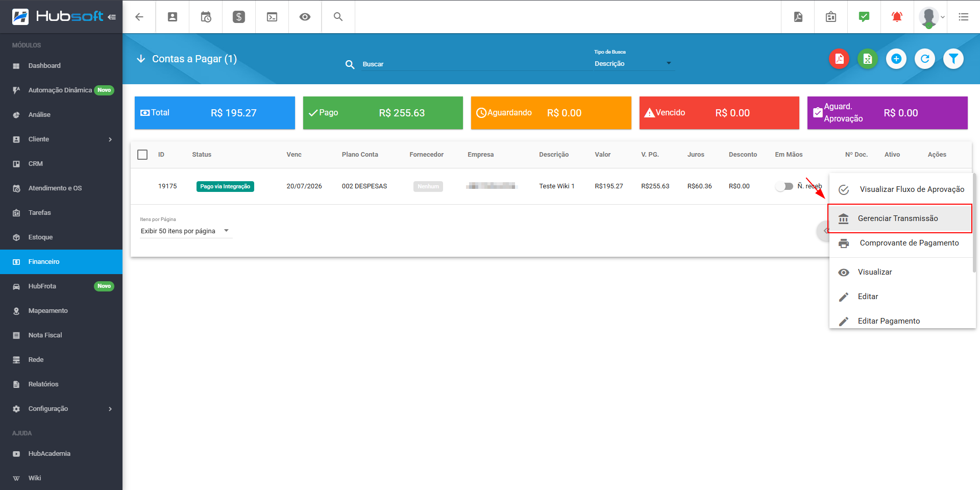The image size is (980, 490).
Task: Open the calendar clock icon in toolbar
Action: (206, 17)
